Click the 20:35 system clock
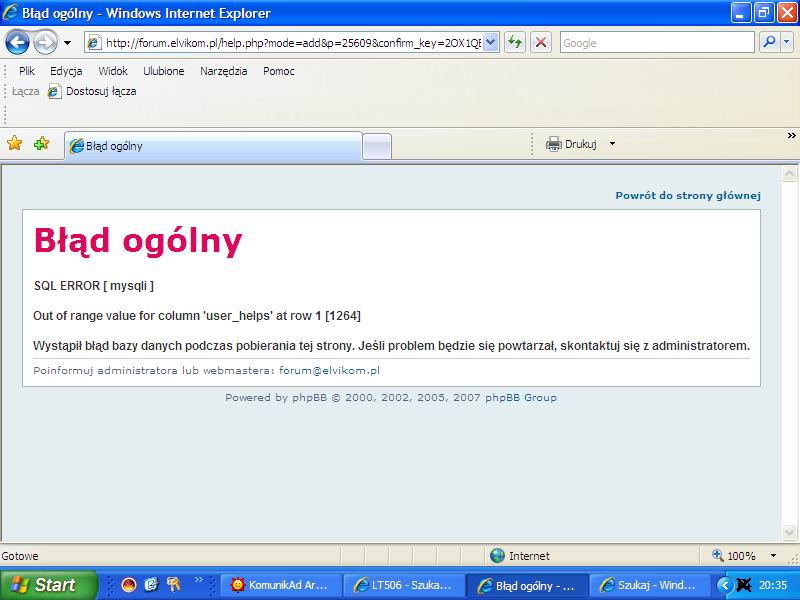This screenshot has width=800, height=600. (773, 585)
